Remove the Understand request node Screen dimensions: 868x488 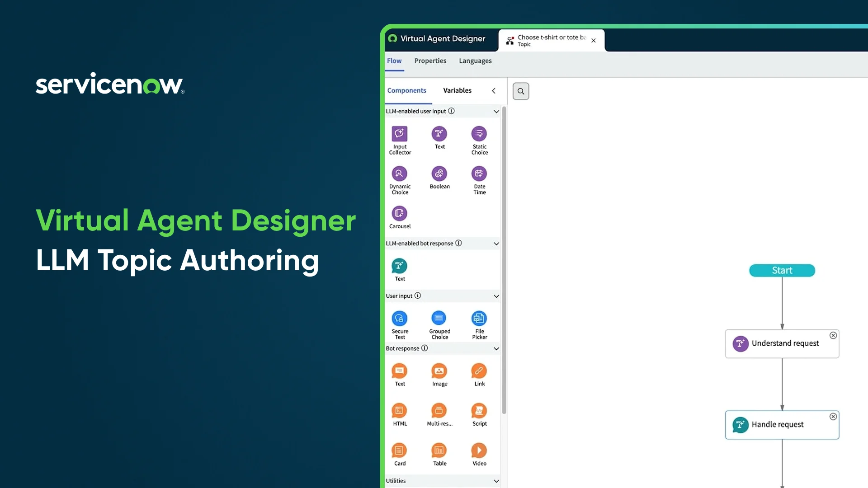pyautogui.click(x=833, y=335)
